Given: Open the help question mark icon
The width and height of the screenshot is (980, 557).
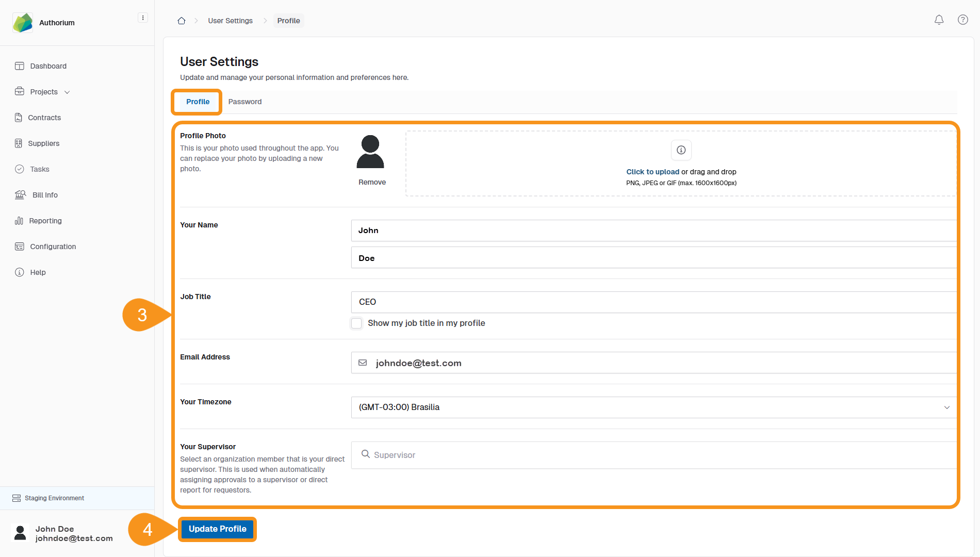Looking at the screenshot, I should point(962,20).
